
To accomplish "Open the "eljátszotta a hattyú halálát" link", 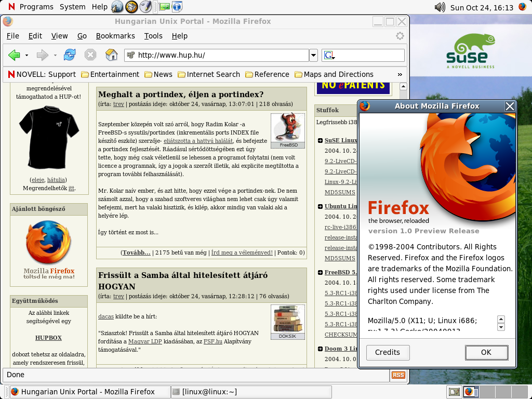I will pos(198,141).
